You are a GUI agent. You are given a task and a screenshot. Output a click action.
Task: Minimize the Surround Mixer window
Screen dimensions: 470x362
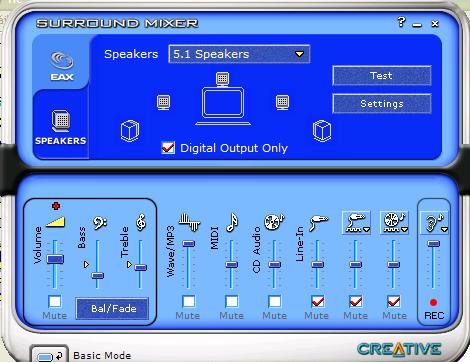point(417,25)
